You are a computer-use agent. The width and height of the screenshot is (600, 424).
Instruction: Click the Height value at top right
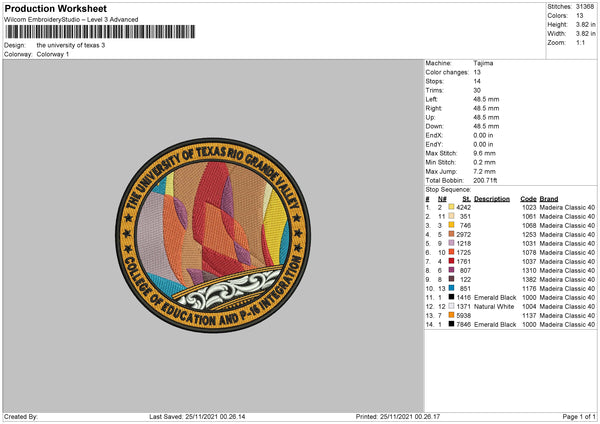point(585,24)
